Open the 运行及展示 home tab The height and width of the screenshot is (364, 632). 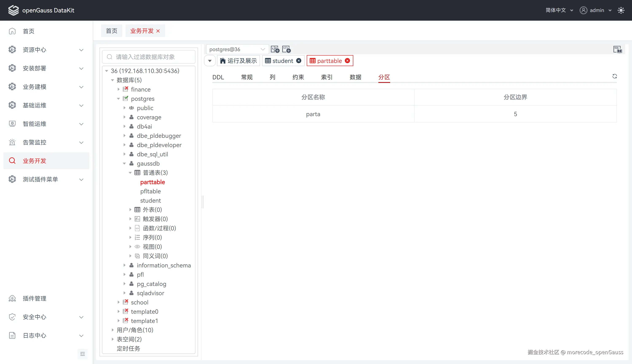[238, 61]
